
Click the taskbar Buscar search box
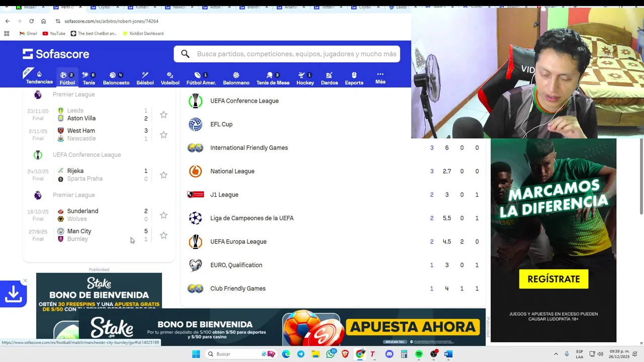coord(242,354)
